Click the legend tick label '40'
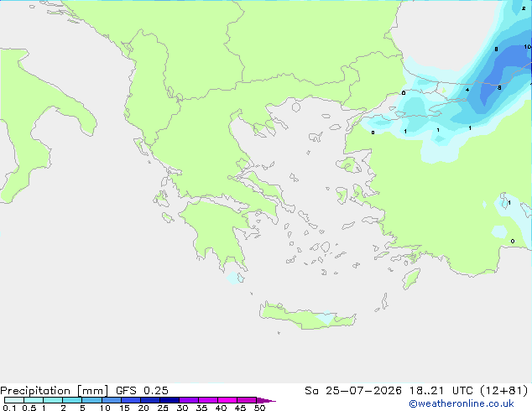Image resolution: width=532 pixels, height=411 pixels. 221,408
